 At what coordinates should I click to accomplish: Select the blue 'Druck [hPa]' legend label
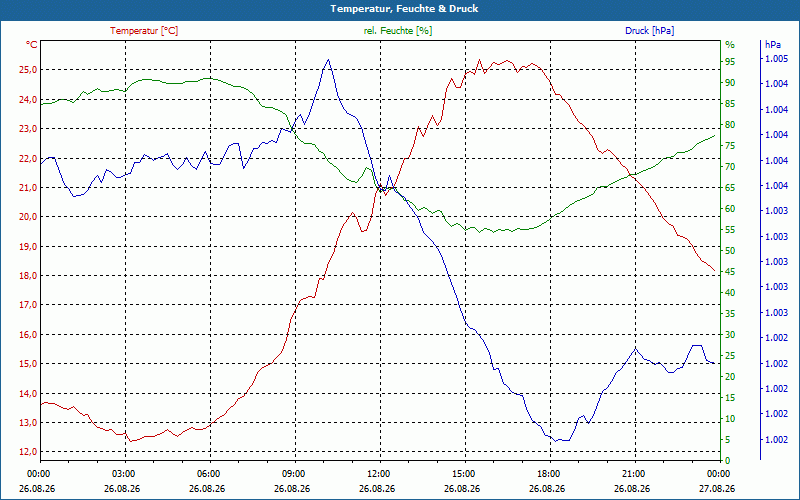[x=649, y=31]
